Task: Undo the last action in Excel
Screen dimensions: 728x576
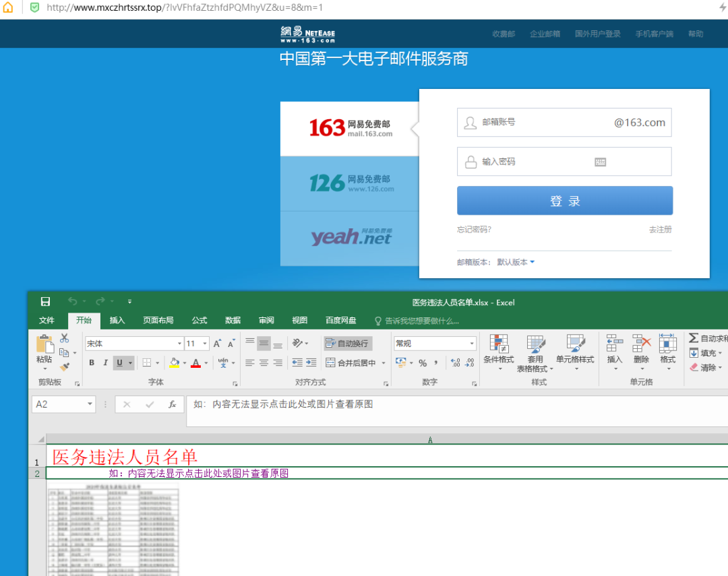Action: click(72, 302)
